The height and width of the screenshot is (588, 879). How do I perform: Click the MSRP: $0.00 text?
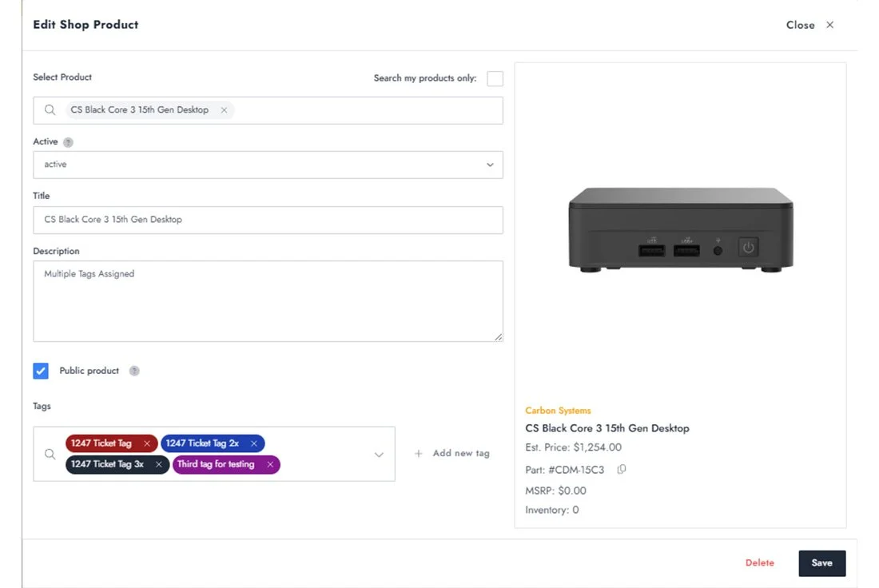[555, 491]
